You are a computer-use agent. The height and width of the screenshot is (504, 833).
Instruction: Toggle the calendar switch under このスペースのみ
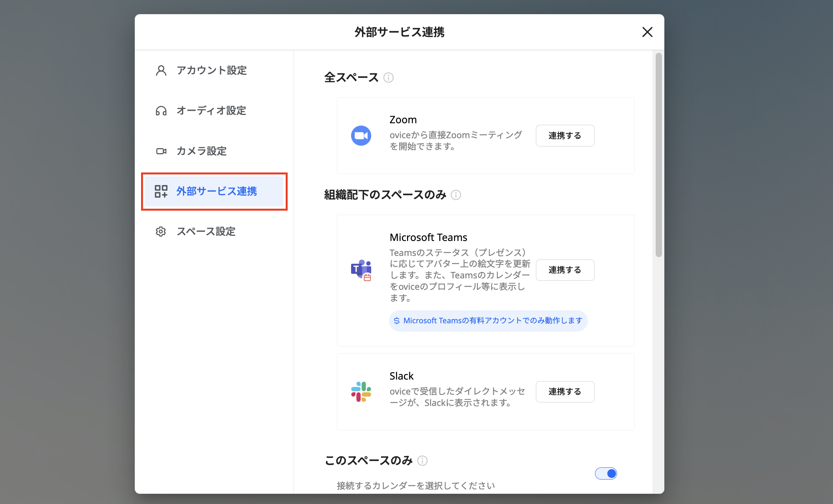[x=606, y=474]
